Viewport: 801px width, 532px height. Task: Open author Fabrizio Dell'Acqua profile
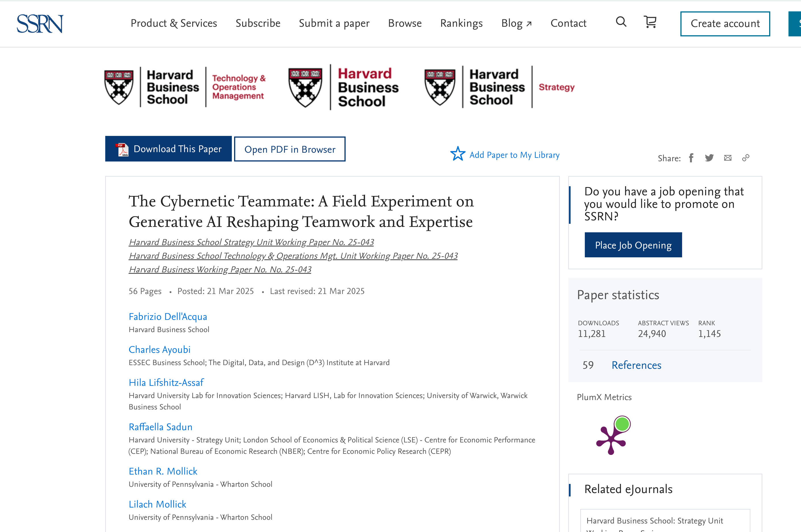[168, 316]
